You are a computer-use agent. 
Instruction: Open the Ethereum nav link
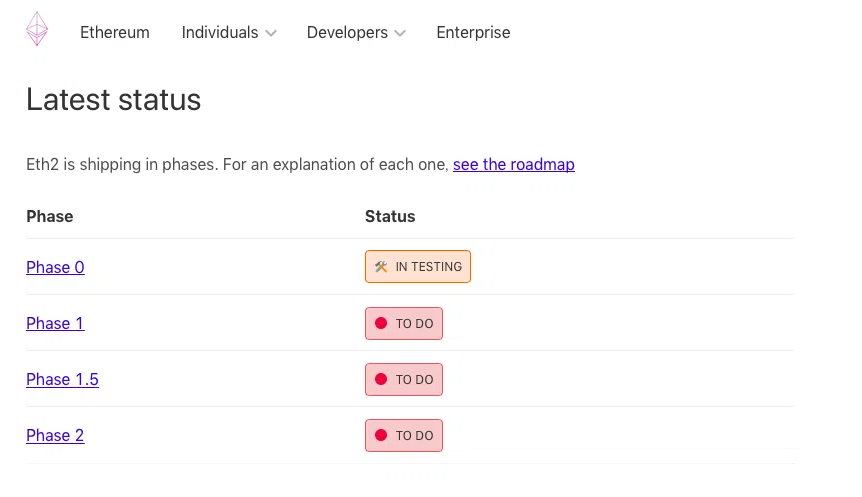click(115, 32)
